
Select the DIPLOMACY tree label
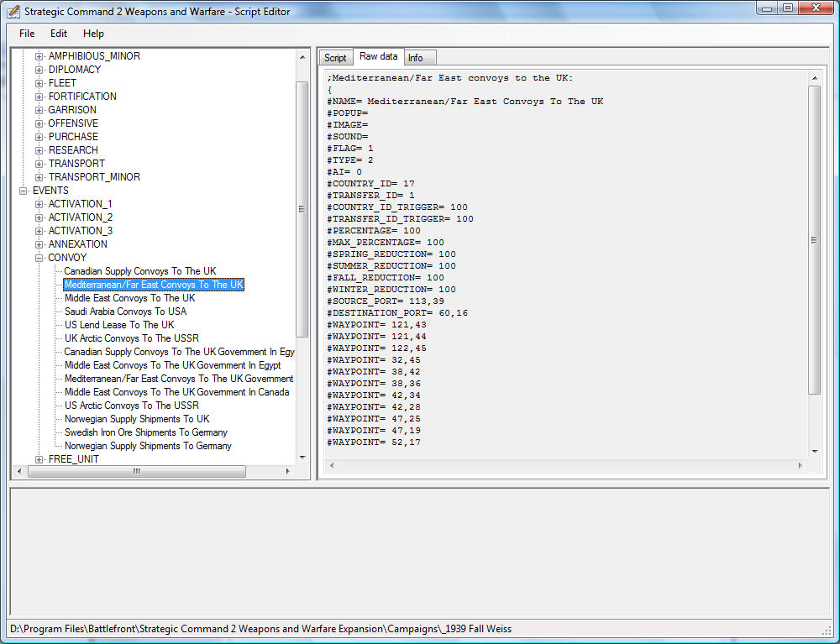coord(75,70)
